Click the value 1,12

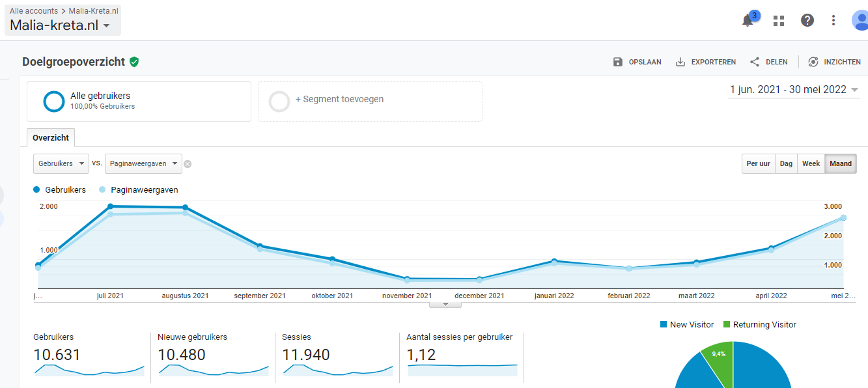(x=421, y=355)
